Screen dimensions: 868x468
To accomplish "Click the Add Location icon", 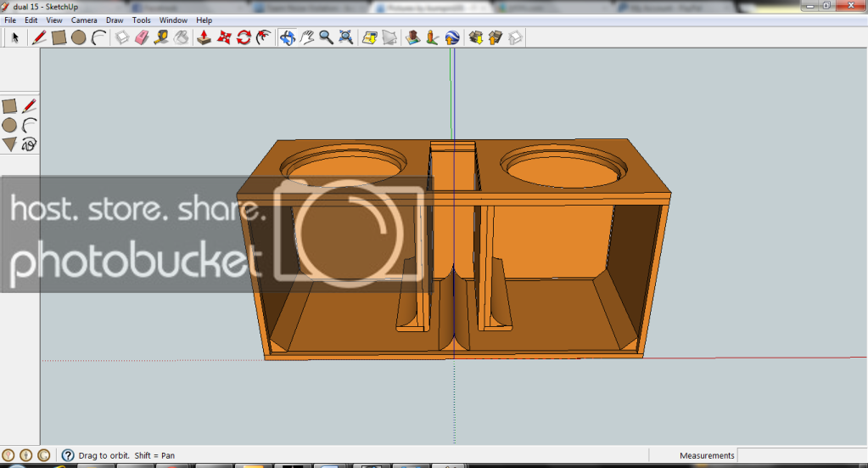I will click(369, 37).
